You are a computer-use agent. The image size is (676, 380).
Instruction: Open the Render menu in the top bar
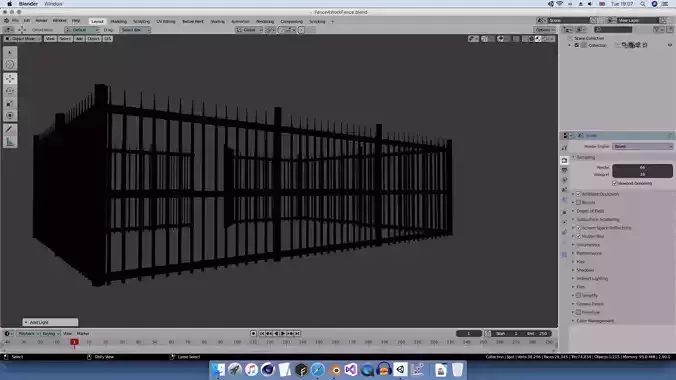click(x=41, y=21)
